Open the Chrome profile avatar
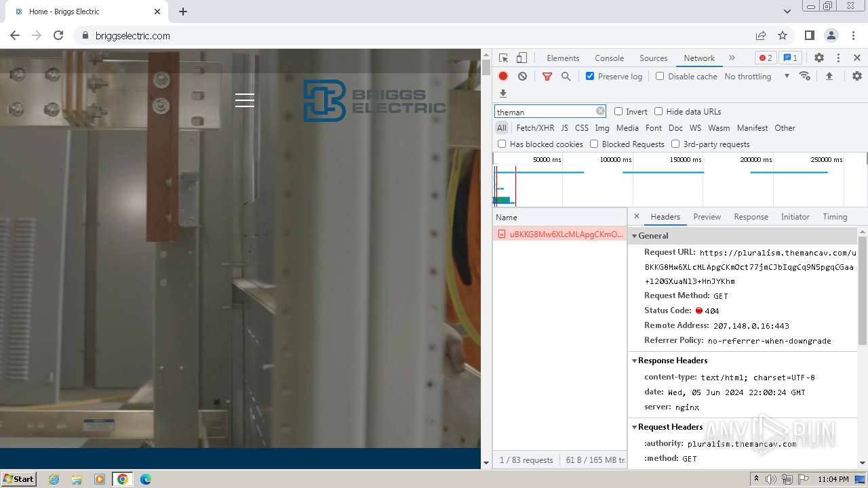Viewport: 868px width, 488px height. pyautogui.click(x=831, y=35)
